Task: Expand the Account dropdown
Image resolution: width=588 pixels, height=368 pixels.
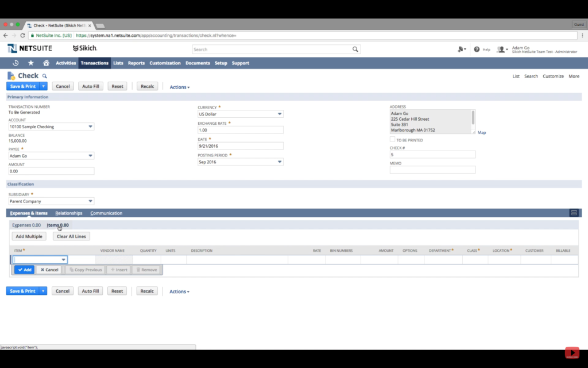Action: click(x=90, y=126)
